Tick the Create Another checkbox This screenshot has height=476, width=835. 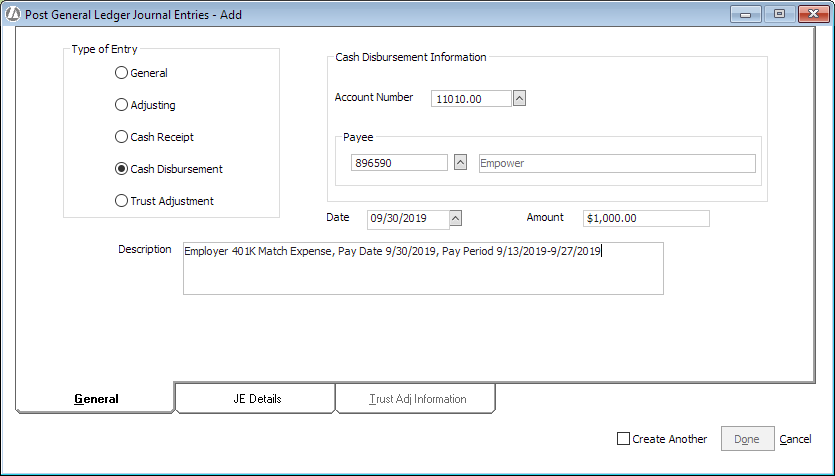tap(623, 439)
